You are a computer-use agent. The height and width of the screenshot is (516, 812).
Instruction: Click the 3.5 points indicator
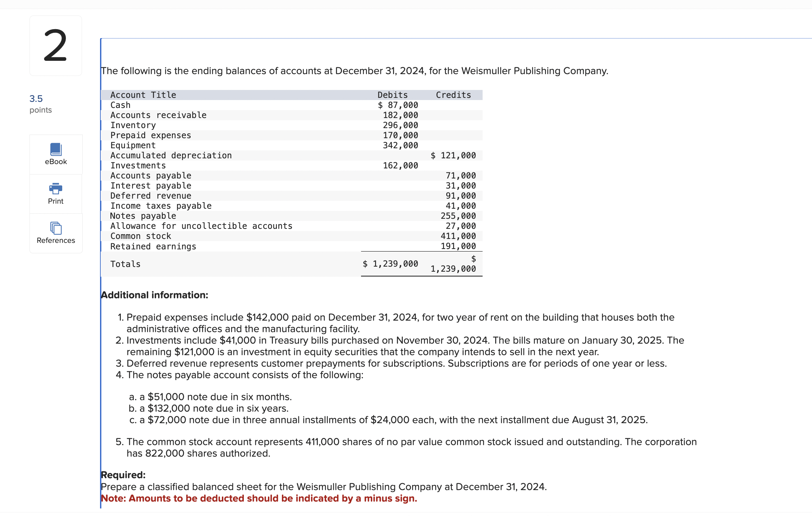click(x=36, y=99)
